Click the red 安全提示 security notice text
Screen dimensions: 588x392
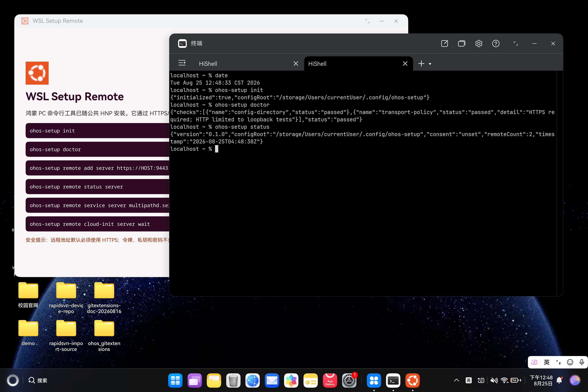pyautogui.click(x=97, y=240)
